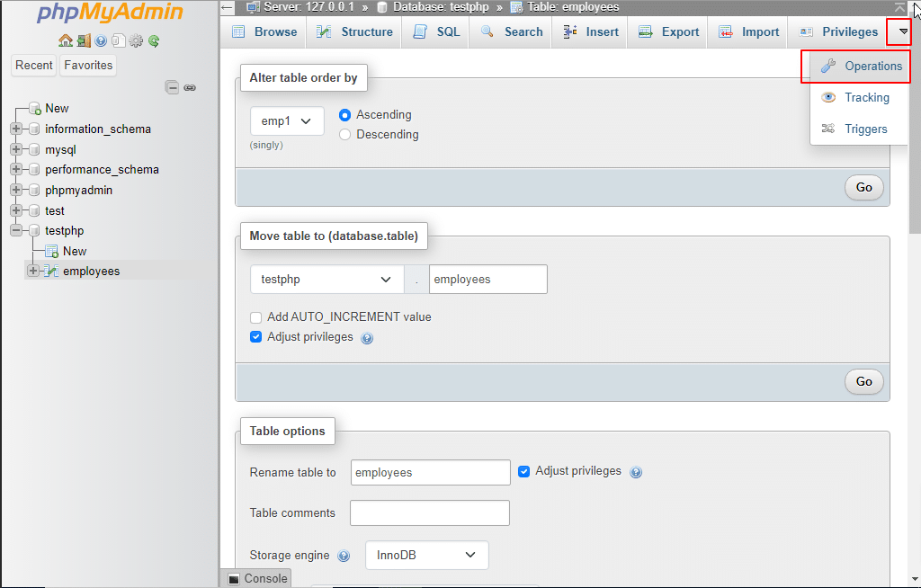Click the link-with-main-panel chain icon
This screenshot has width=921, height=588.
coord(190,87)
